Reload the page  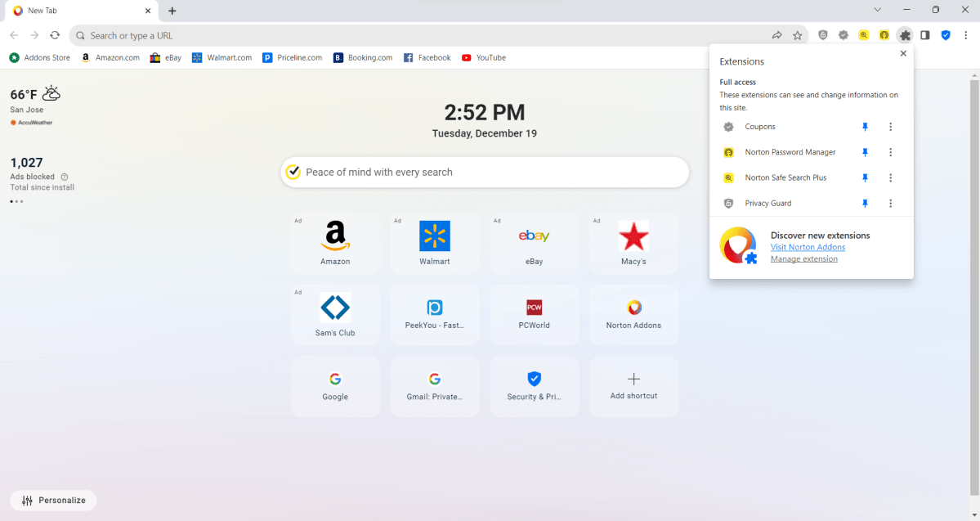(x=55, y=36)
